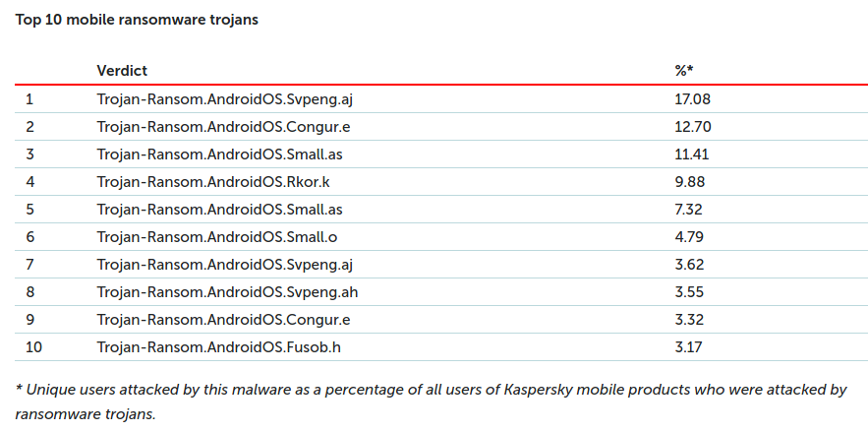The image size is (868, 432).
Task: Click the Svpeng.ah trojan verdict
Action: [227, 292]
